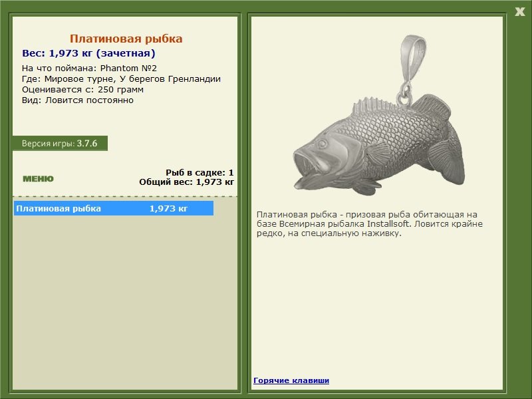Click the Версия игры 3.7.6 label
Viewport: 532px width, 399px height.
tap(60, 143)
